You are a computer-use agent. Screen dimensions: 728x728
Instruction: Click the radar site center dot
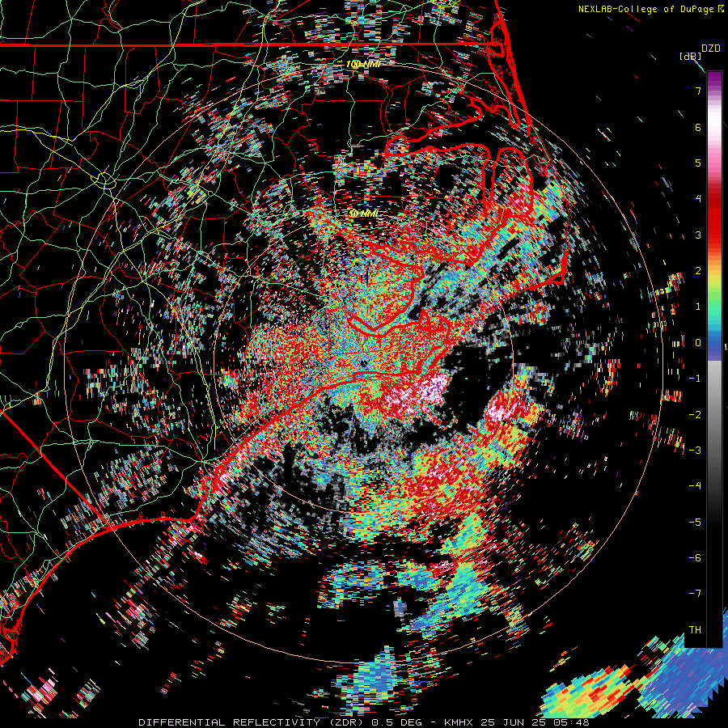pyautogui.click(x=364, y=363)
